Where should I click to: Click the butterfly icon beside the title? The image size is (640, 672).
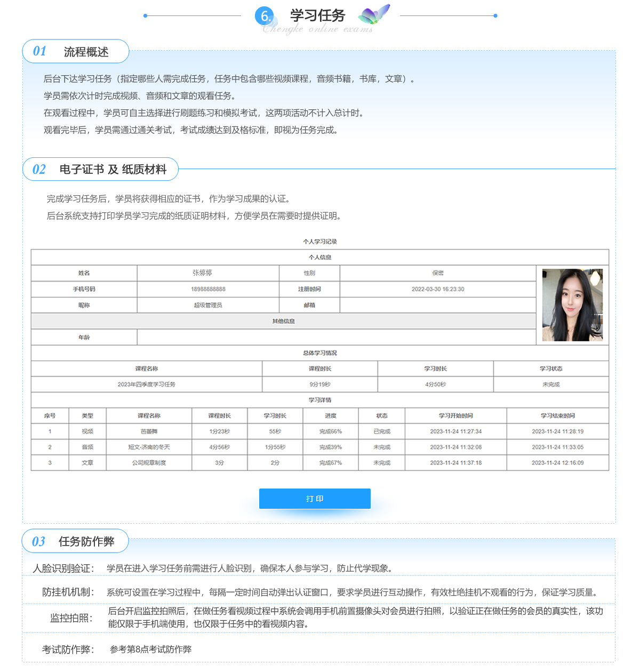coord(374,14)
